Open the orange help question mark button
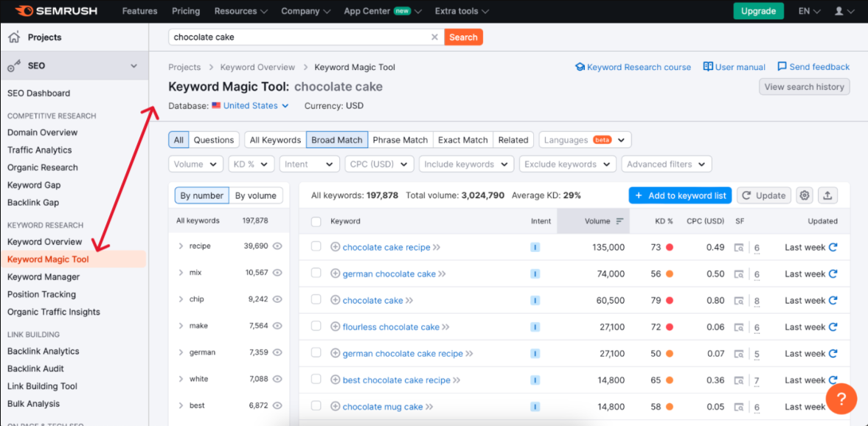The width and height of the screenshot is (868, 426). tap(841, 398)
